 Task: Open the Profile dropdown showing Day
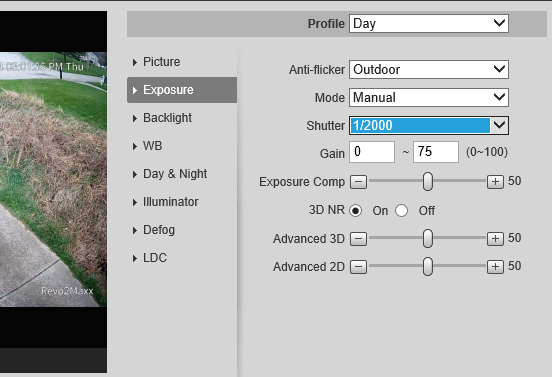[x=429, y=24]
